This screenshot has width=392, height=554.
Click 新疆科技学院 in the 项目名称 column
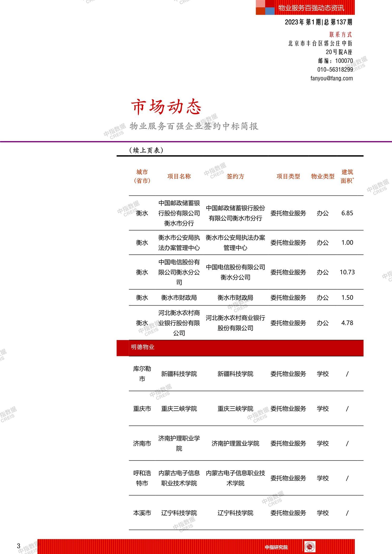(x=179, y=374)
